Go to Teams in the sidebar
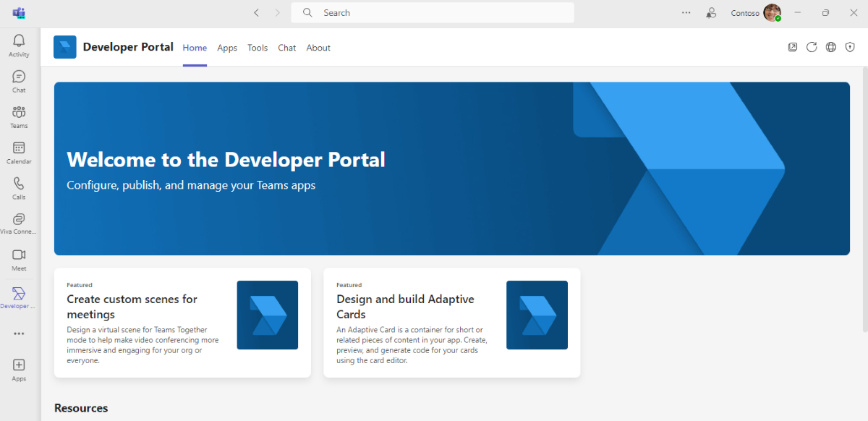Viewport: 868px width, 421px height. (x=19, y=116)
